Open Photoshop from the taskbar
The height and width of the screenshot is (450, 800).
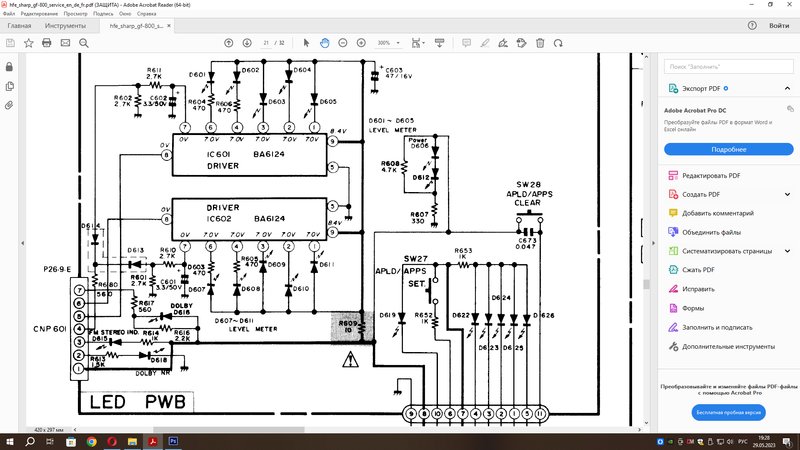pos(173,441)
